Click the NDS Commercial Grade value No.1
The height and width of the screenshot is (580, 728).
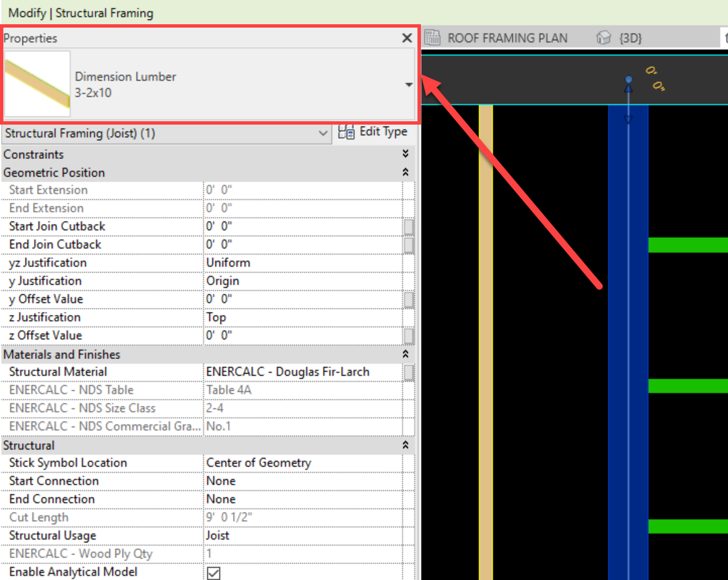click(x=302, y=426)
